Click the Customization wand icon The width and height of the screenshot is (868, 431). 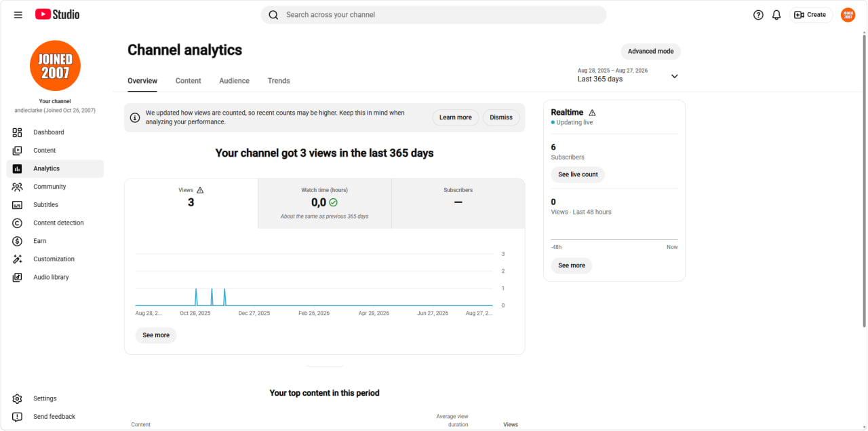tap(18, 259)
